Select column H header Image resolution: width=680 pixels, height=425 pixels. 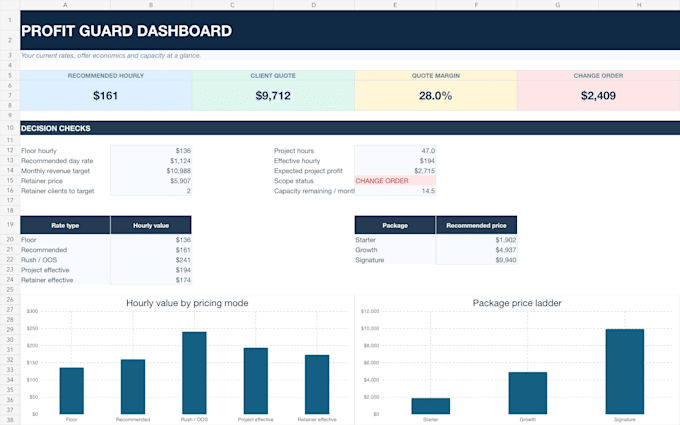click(639, 5)
